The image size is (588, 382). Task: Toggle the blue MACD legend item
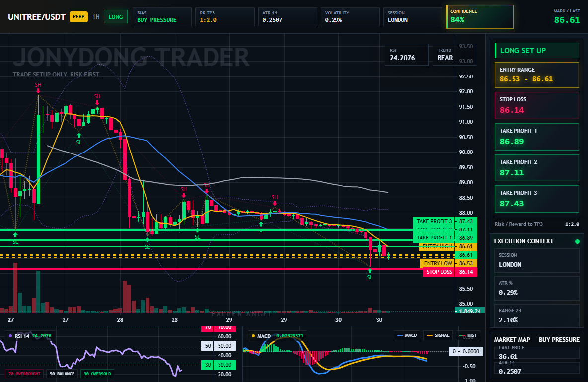(x=407, y=335)
